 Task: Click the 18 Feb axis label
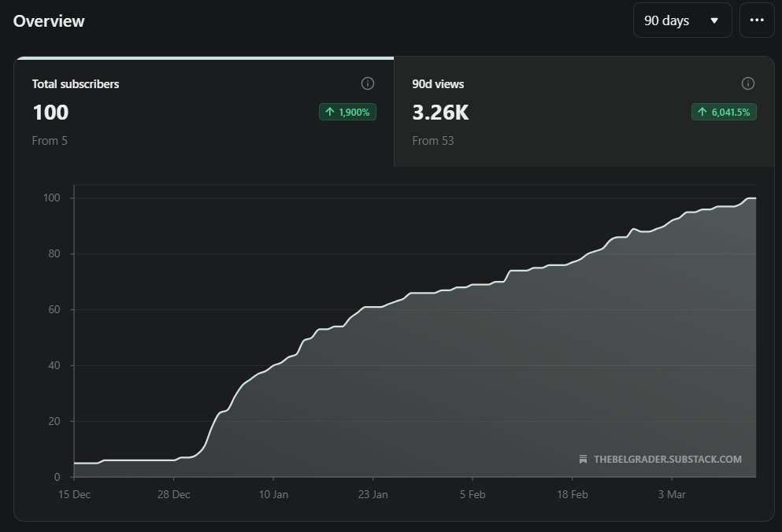point(572,494)
